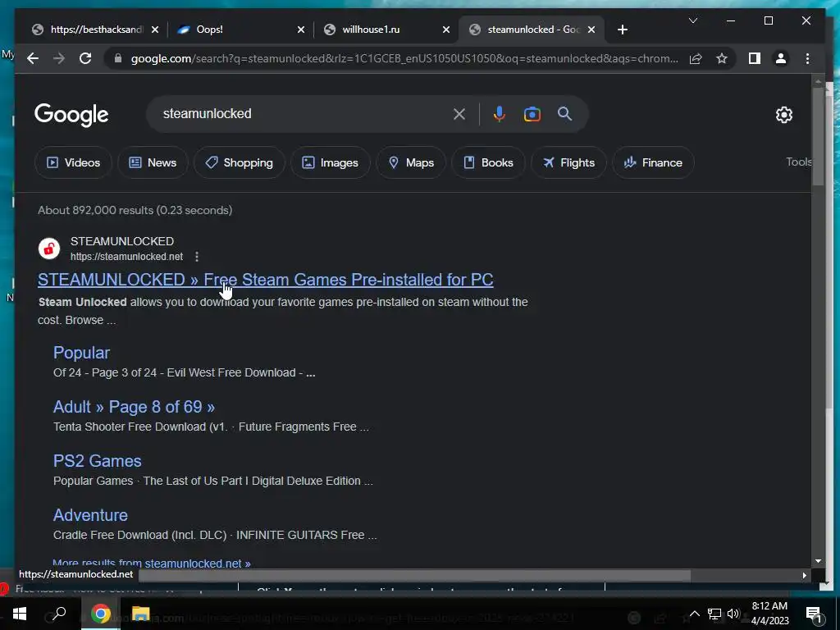Close the steamunlocked Google tab
840x630 pixels.
591,30
